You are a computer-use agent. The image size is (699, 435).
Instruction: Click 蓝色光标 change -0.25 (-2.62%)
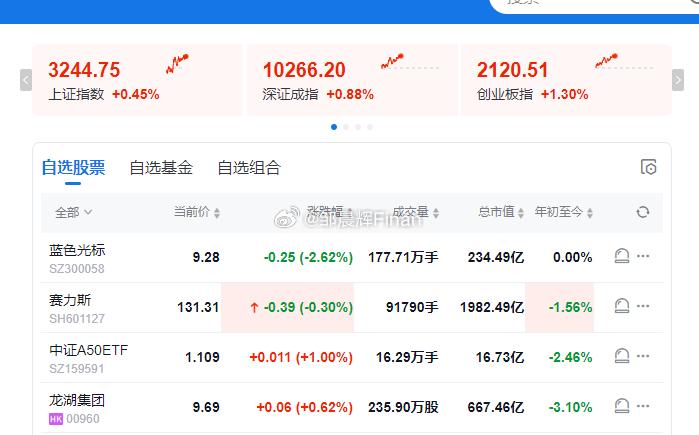(x=308, y=257)
